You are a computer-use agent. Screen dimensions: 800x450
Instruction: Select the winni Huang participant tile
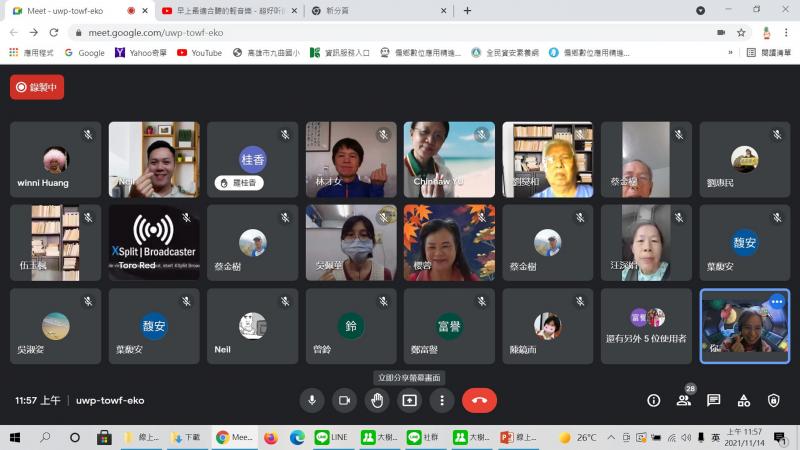pyautogui.click(x=56, y=159)
